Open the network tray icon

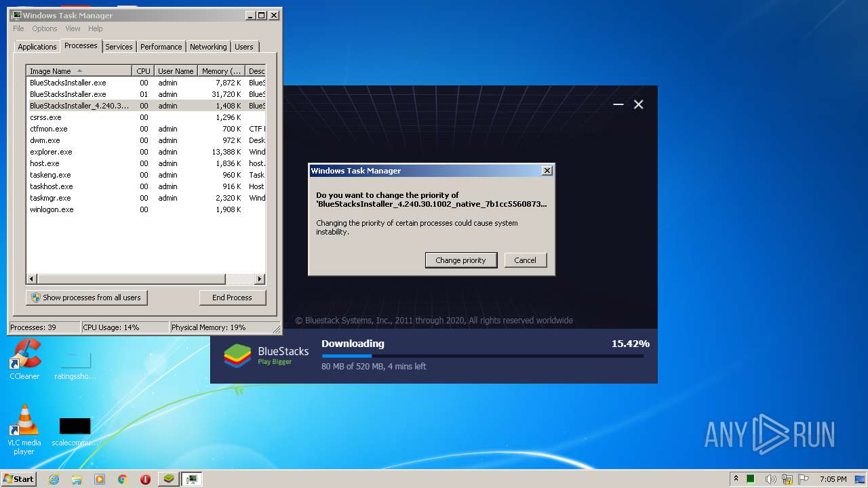coord(787,479)
